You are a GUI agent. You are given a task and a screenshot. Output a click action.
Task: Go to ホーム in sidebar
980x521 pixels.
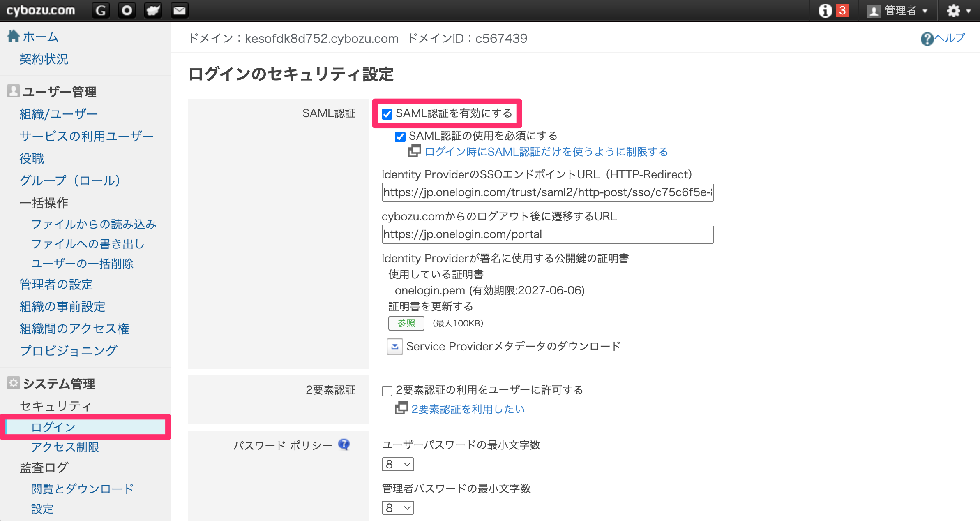[x=40, y=37]
